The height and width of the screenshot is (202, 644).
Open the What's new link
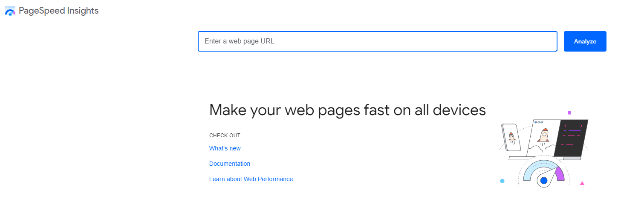[225, 148]
